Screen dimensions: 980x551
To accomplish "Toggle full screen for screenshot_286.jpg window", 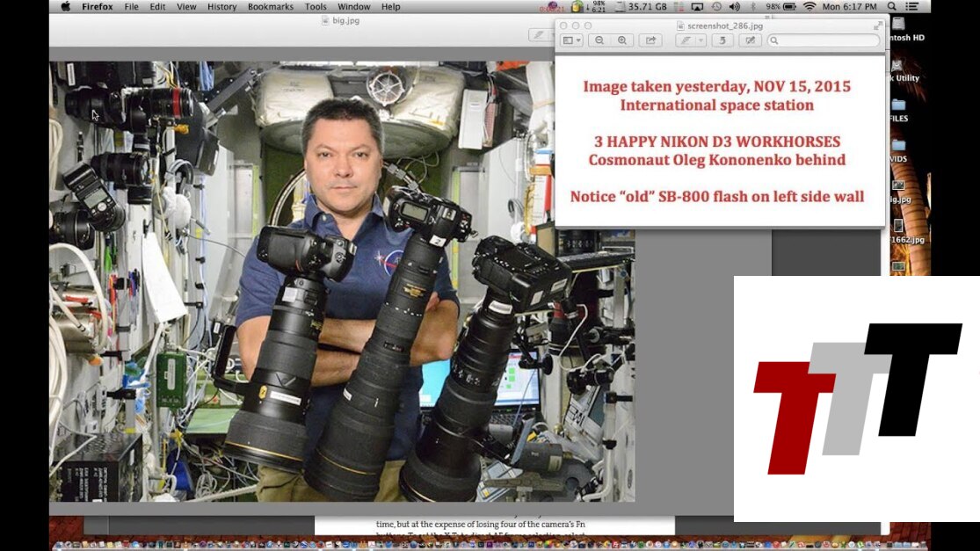I will pos(877,25).
